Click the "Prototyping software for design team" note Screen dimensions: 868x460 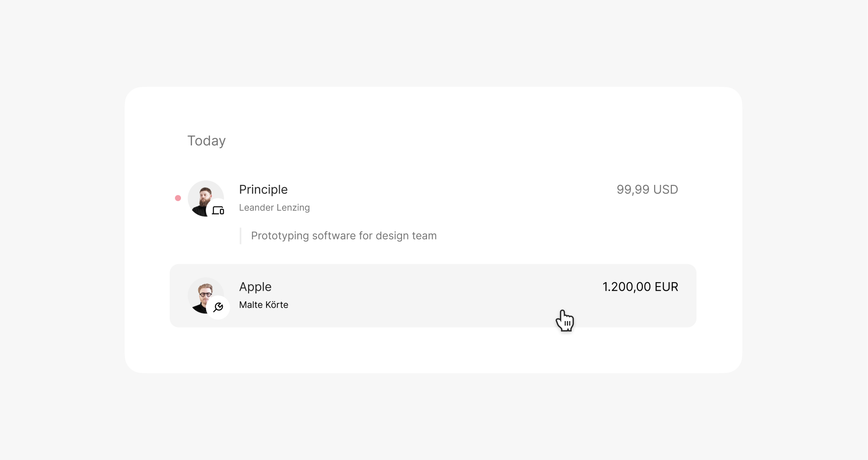(344, 236)
